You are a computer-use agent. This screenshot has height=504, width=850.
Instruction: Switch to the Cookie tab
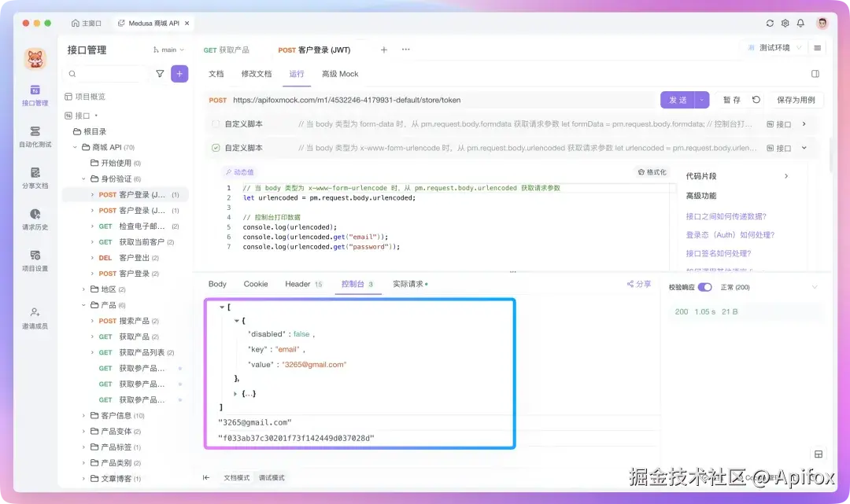(255, 284)
